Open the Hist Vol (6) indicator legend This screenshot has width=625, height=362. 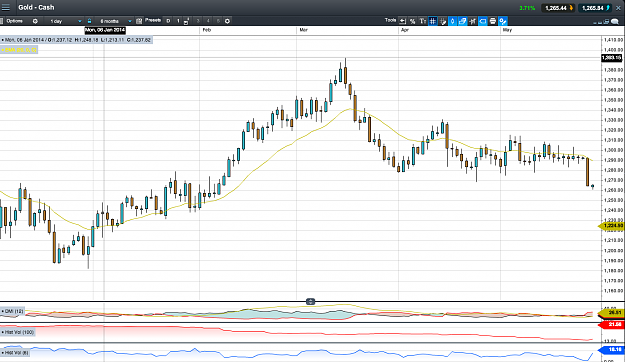(16, 352)
